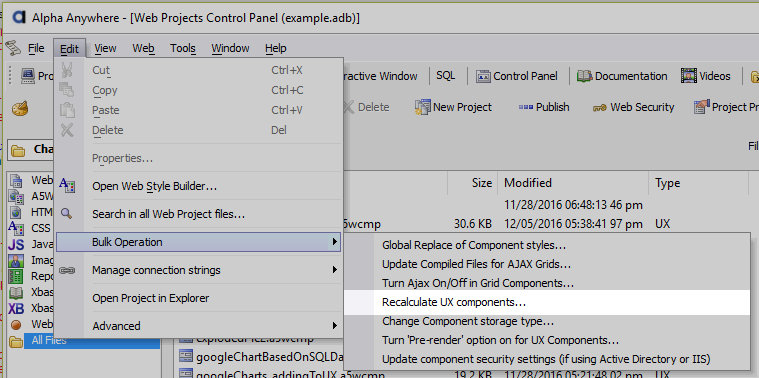Click the SQL toolbar button

(x=445, y=76)
